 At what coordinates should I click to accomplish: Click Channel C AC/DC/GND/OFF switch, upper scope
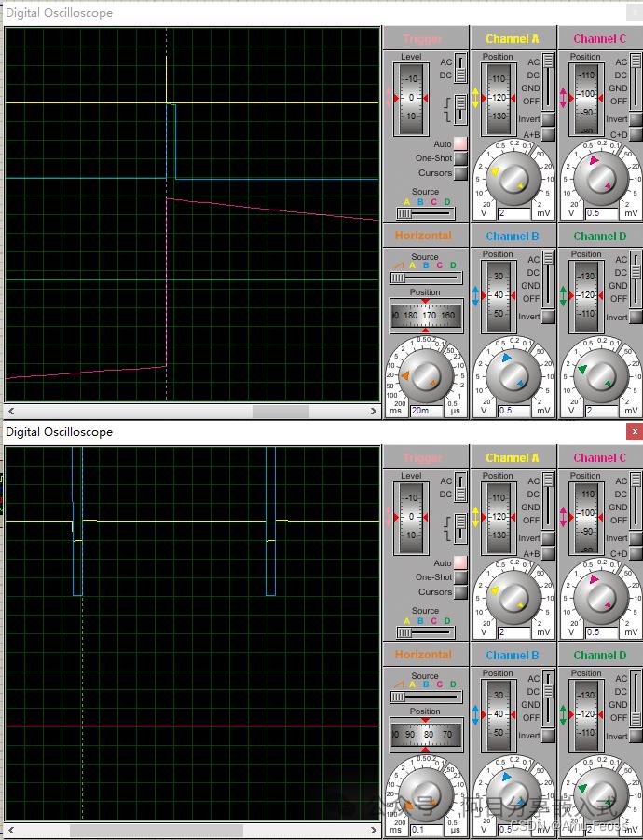tap(636, 81)
